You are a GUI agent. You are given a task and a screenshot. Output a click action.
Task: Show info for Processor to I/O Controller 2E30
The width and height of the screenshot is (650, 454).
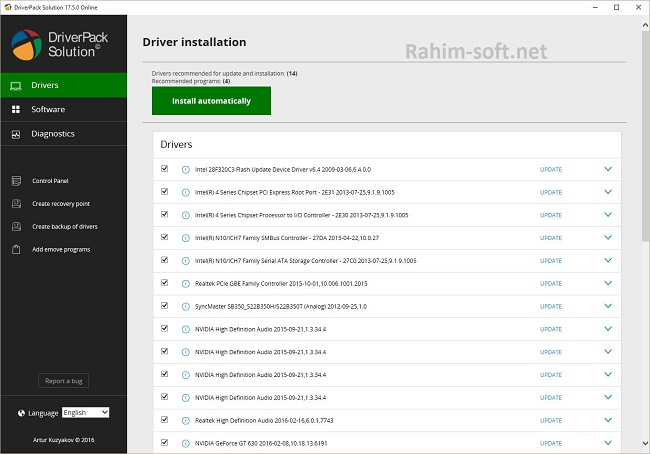[x=186, y=215]
